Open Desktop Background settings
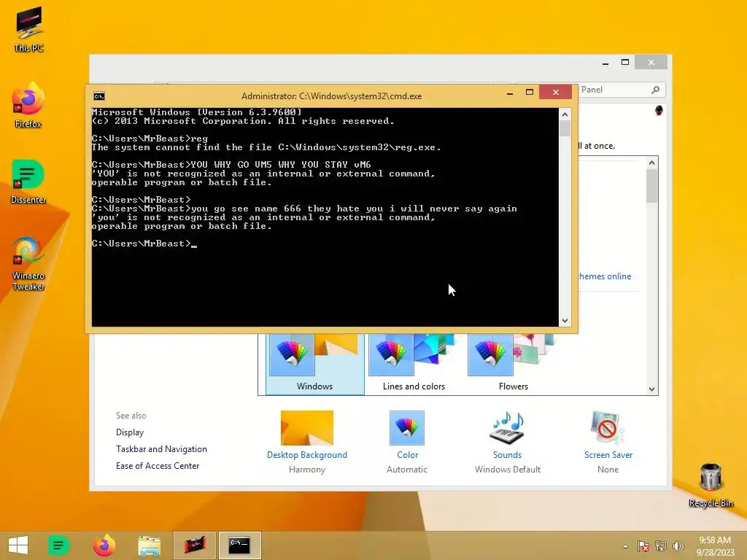 click(x=307, y=455)
